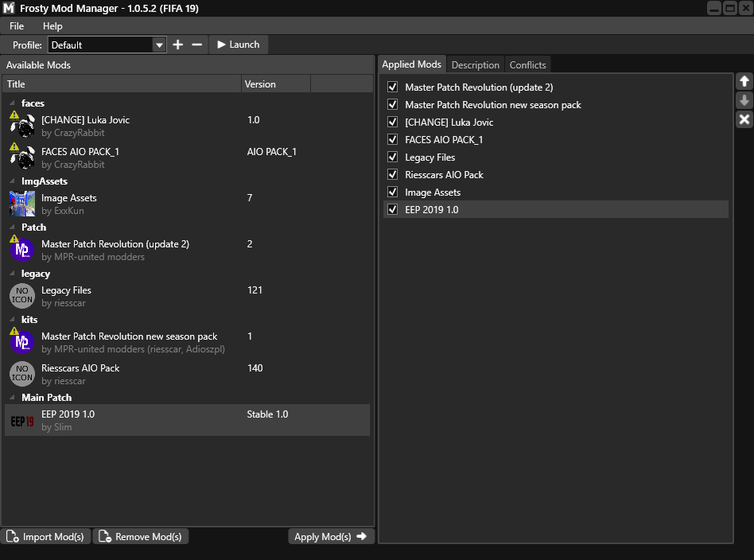754x560 pixels.
Task: Collapse the kits category group
Action: [12, 320]
